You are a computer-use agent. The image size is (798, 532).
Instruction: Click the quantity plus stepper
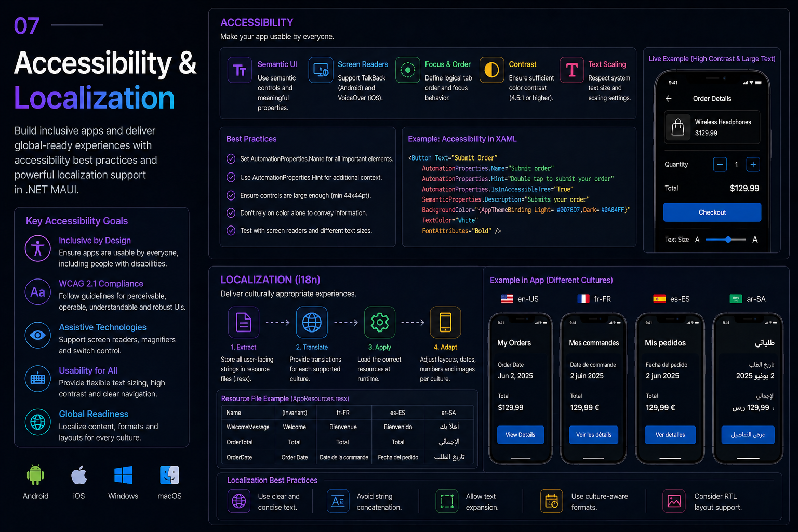click(x=753, y=164)
